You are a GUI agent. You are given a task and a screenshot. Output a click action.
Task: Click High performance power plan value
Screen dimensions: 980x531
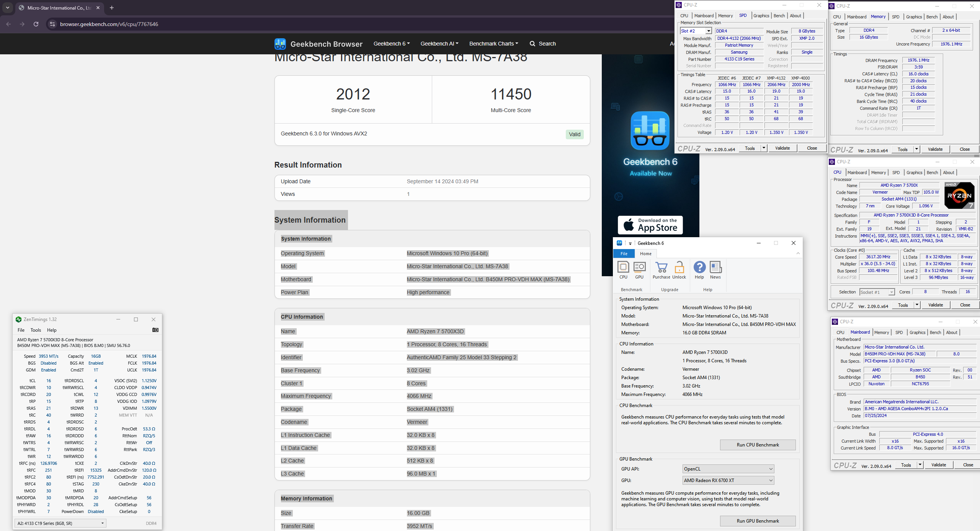coord(428,292)
